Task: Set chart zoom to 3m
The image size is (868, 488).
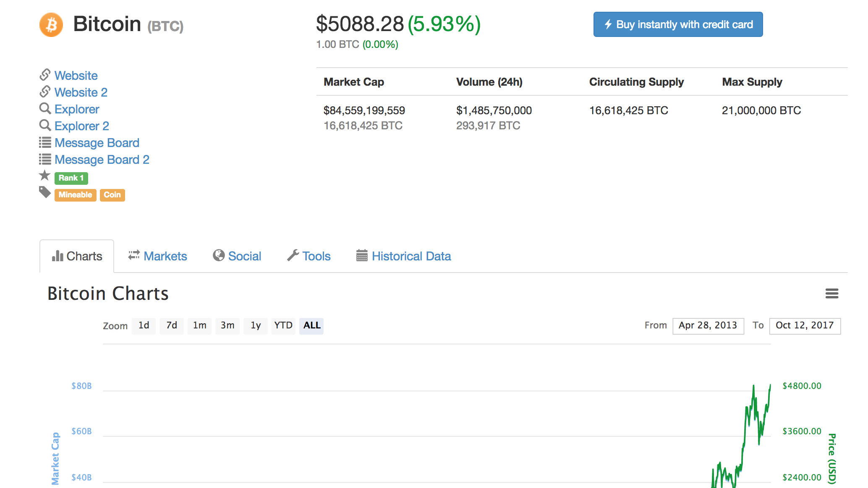Action: [x=227, y=325]
